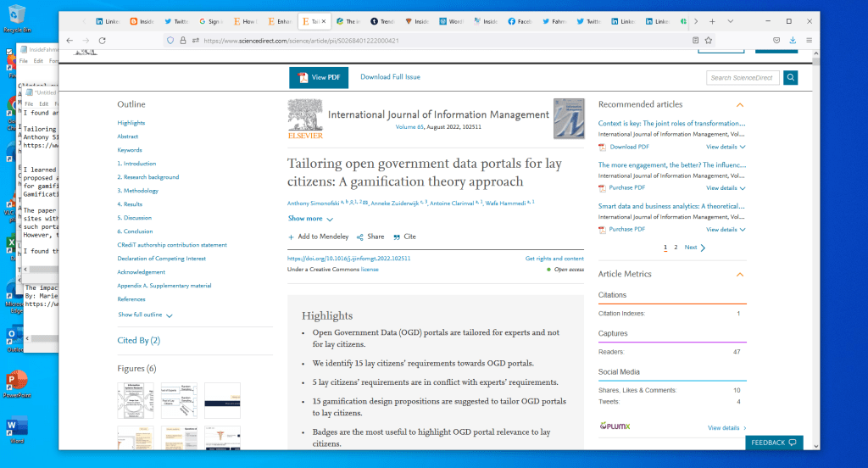Click the View PDF button
This screenshot has height=468, width=868.
319,77
